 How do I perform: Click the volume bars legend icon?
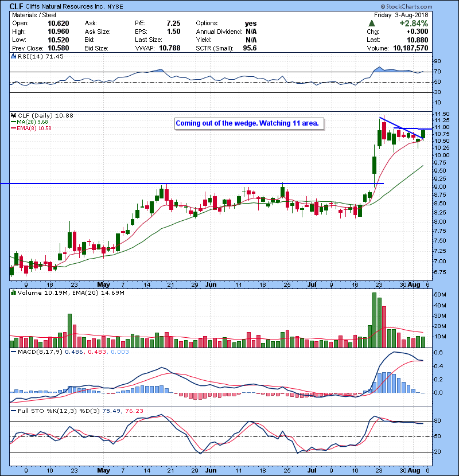tap(13, 292)
